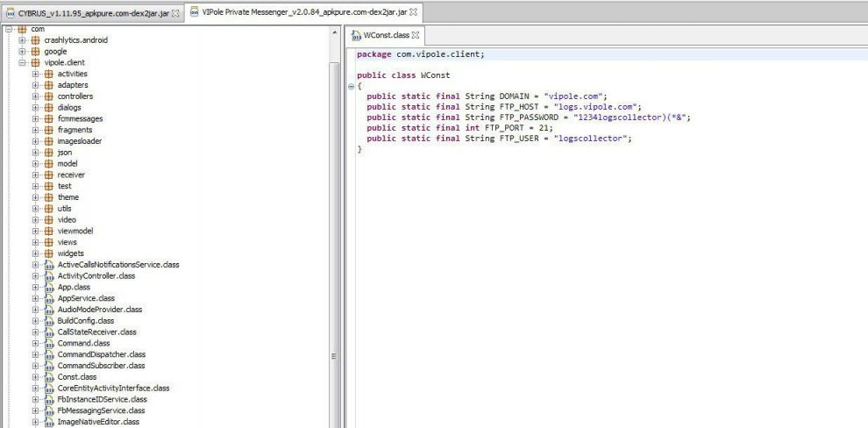
Task: Expand the fcmmessages package
Action: (35, 118)
